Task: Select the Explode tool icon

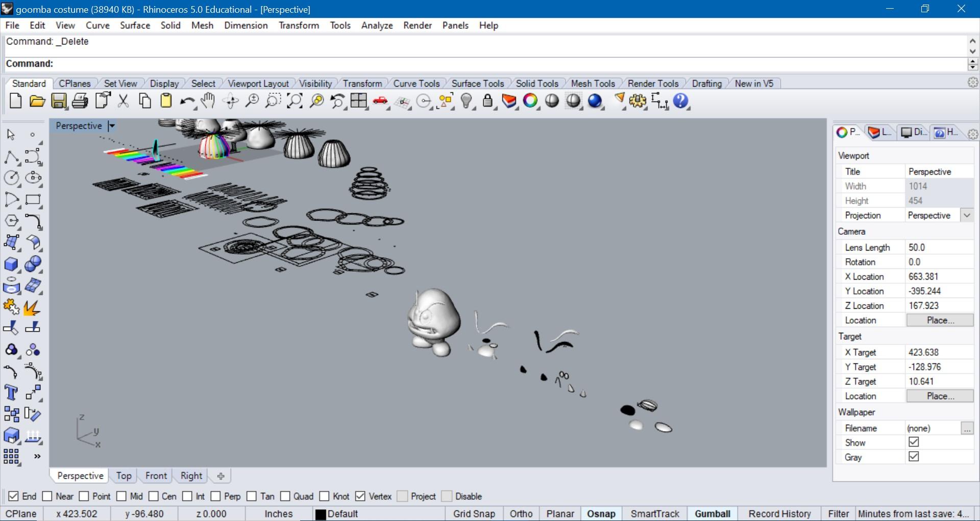Action: pos(32,307)
